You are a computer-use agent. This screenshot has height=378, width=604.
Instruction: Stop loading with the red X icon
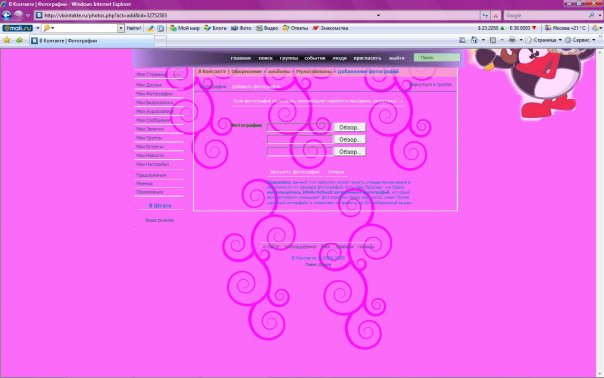pyautogui.click(x=496, y=15)
